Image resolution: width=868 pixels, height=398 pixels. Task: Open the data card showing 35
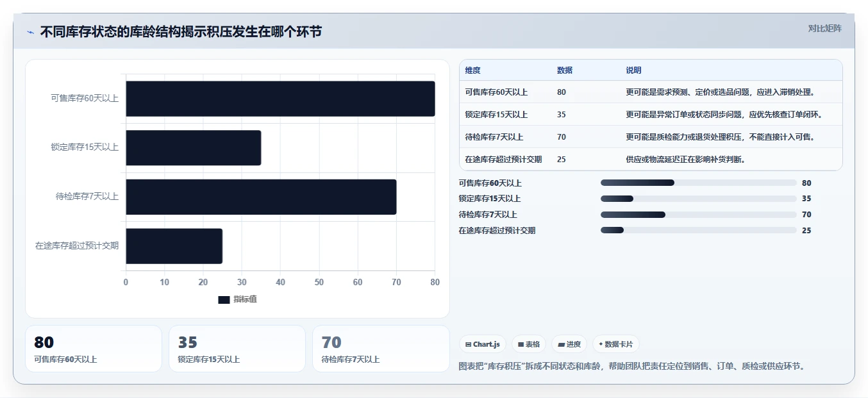point(237,349)
